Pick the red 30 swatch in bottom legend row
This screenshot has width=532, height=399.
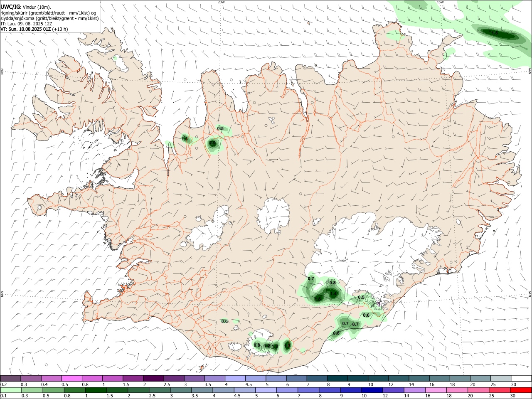coord(521,390)
